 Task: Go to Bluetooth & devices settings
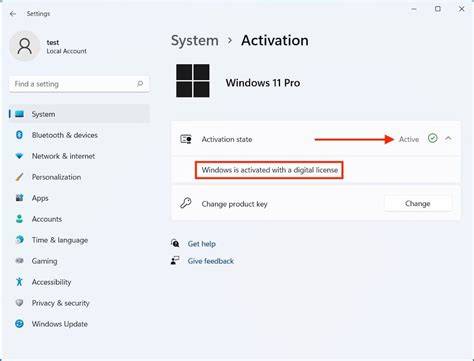(x=65, y=135)
